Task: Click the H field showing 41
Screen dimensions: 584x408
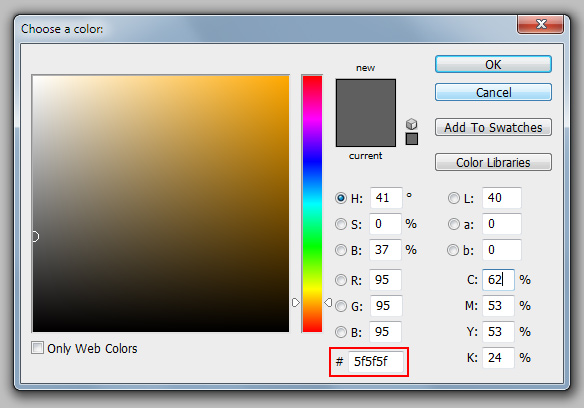Action: tap(386, 197)
